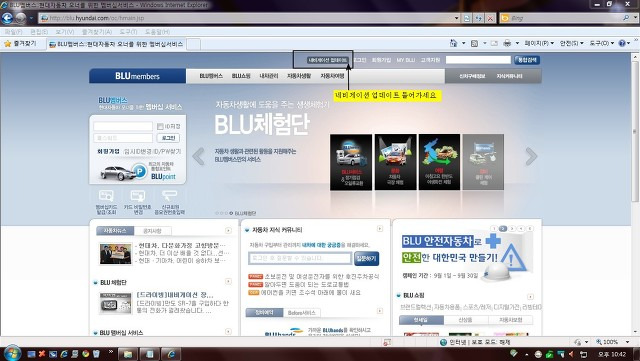Stop loading with the red X icon
This screenshot has width=640, height=361.
[x=490, y=18]
